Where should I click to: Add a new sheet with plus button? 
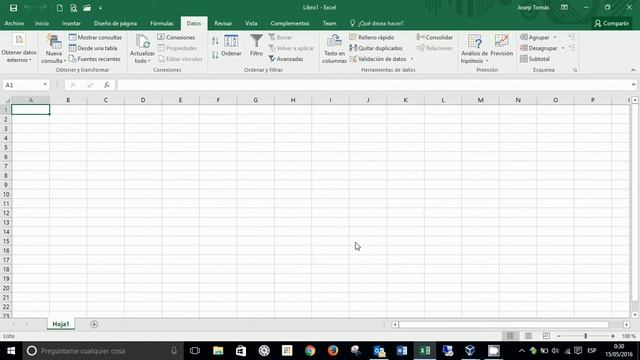coord(94,324)
